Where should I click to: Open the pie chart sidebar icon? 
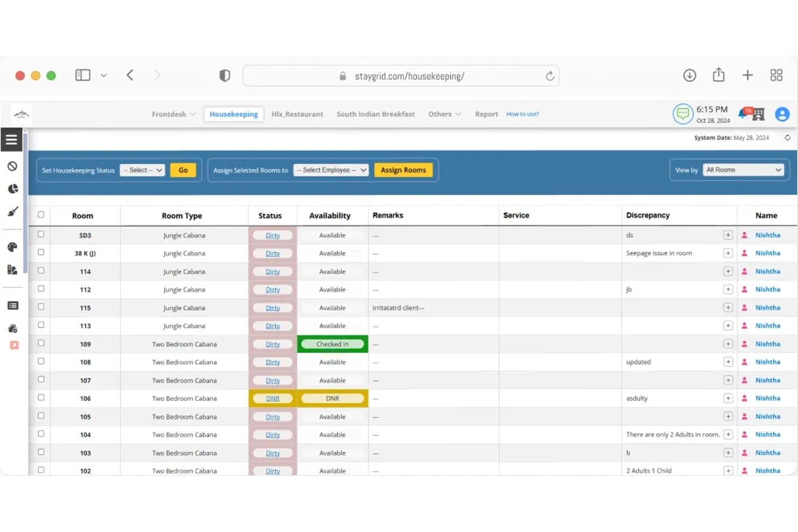click(13, 189)
